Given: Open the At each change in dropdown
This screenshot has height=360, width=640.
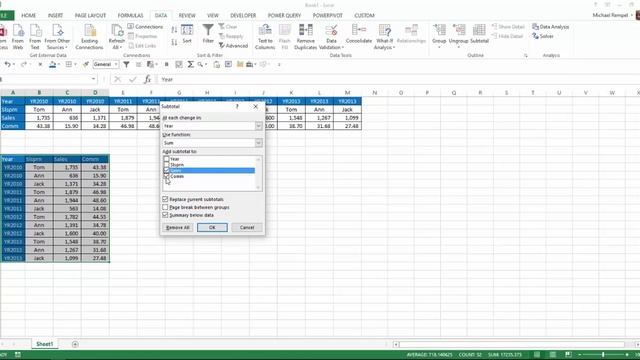Looking at the screenshot, I should (258, 126).
